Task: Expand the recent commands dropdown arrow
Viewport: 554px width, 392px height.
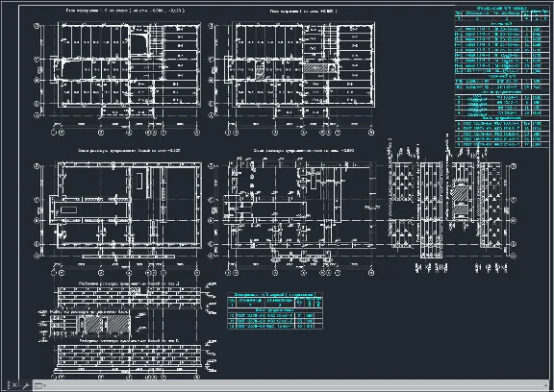Action: (44, 386)
